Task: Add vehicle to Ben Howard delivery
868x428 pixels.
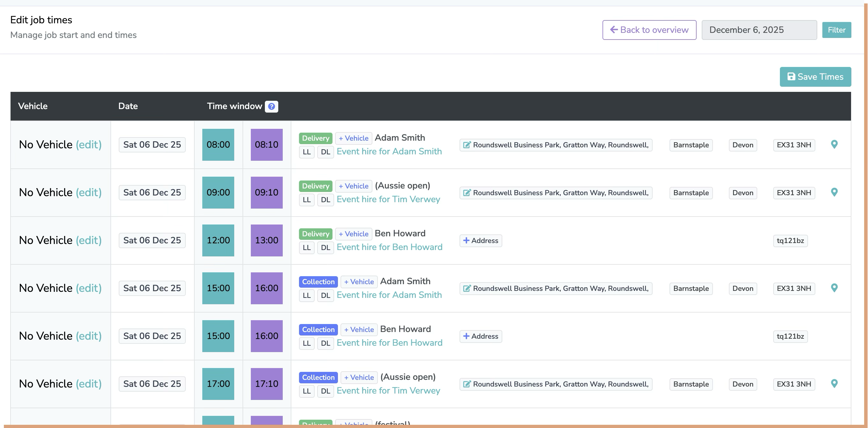Action: (x=354, y=234)
